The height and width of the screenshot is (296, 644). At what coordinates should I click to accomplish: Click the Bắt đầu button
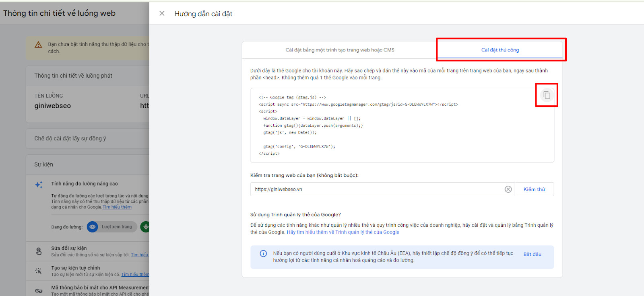pos(532,254)
